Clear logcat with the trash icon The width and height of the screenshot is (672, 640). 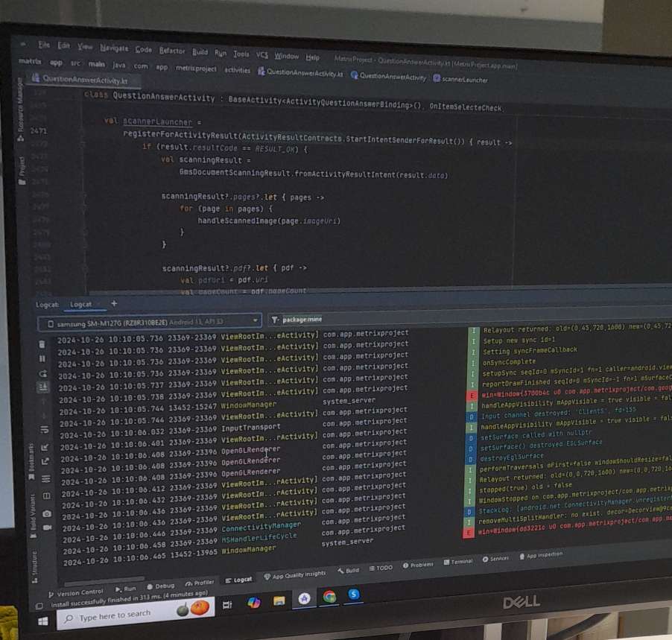(42, 343)
